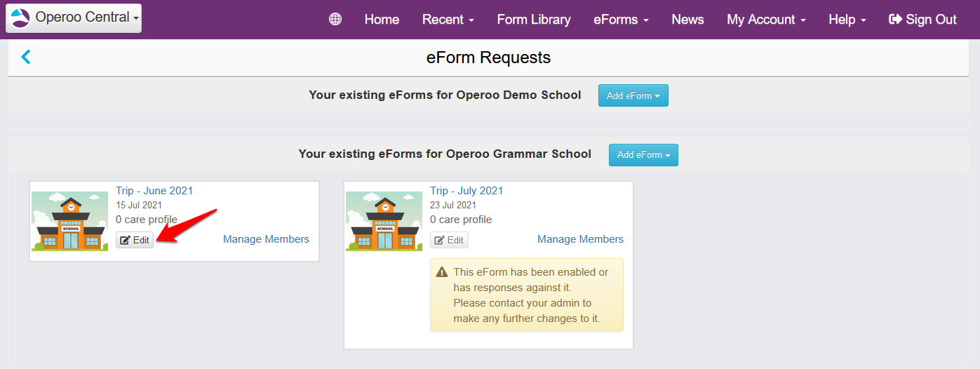Click the back chevron arrow
The image size is (980, 369).
pyautogui.click(x=26, y=57)
